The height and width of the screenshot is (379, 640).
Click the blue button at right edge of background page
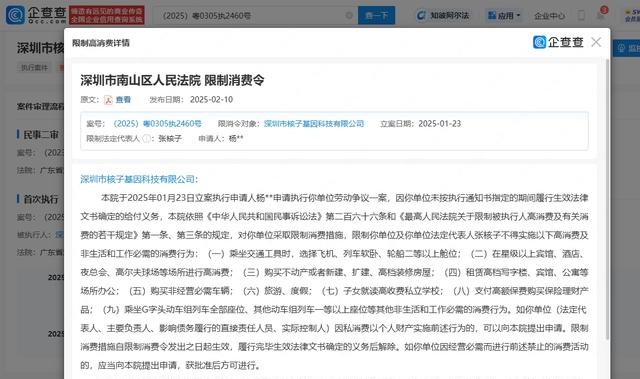click(627, 49)
